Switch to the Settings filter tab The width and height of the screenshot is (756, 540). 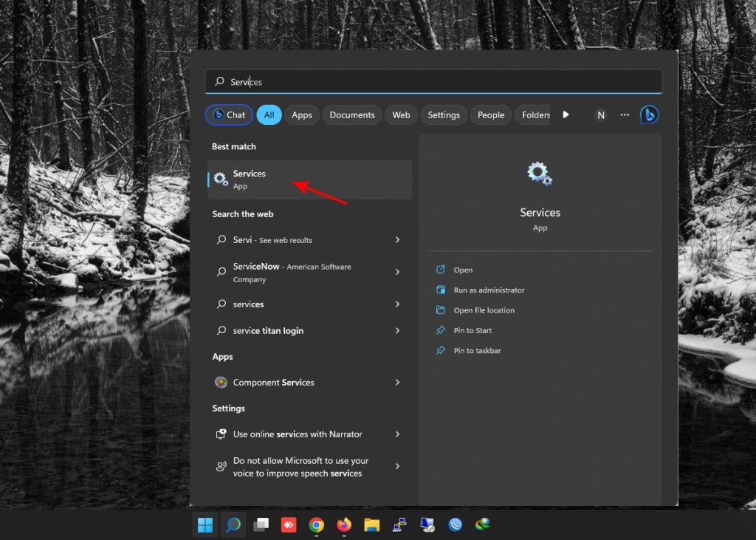(x=443, y=115)
